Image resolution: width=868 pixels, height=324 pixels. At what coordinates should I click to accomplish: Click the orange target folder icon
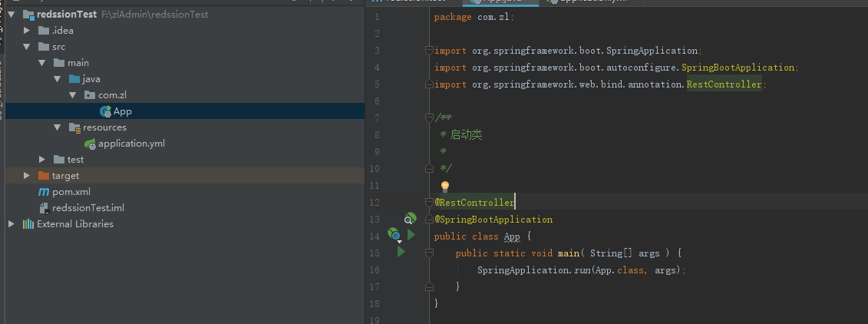(43, 176)
